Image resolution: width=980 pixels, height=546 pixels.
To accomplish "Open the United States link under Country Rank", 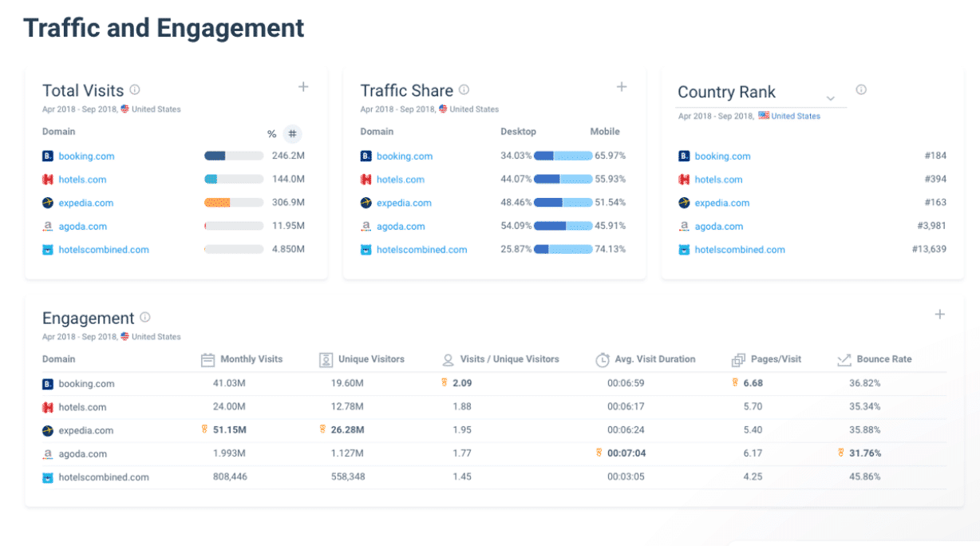I will pos(796,116).
